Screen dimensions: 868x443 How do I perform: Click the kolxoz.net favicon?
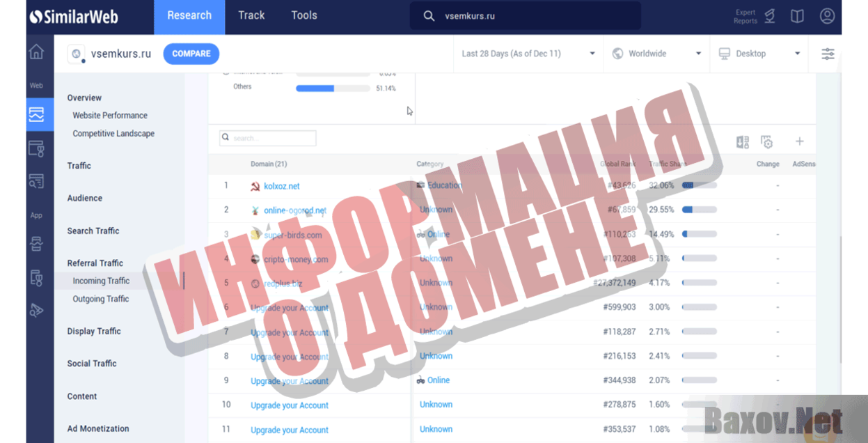pos(255,186)
